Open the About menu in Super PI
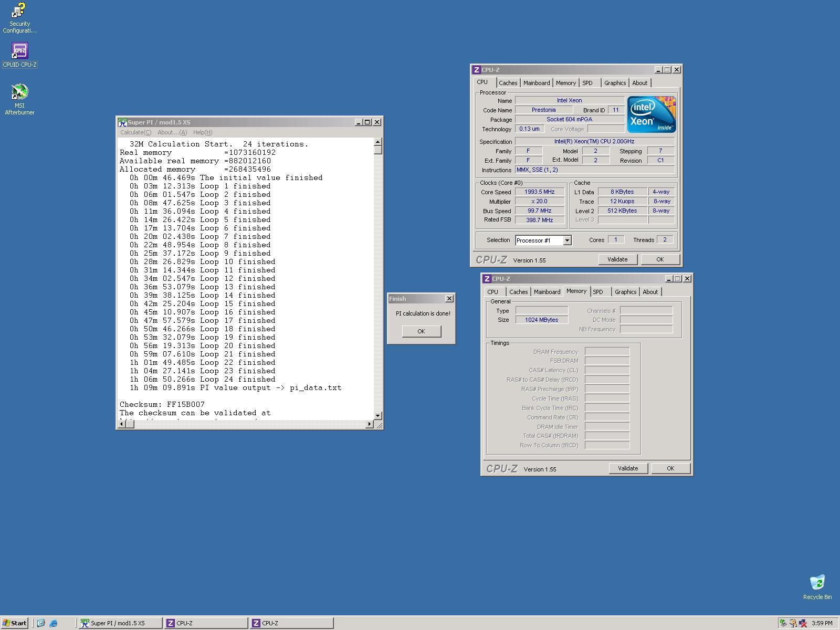 (172, 132)
